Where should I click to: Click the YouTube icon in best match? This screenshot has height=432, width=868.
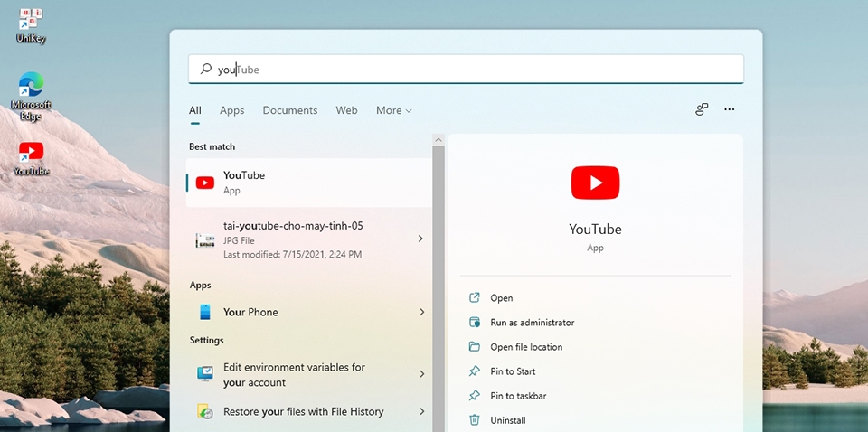pyautogui.click(x=205, y=183)
